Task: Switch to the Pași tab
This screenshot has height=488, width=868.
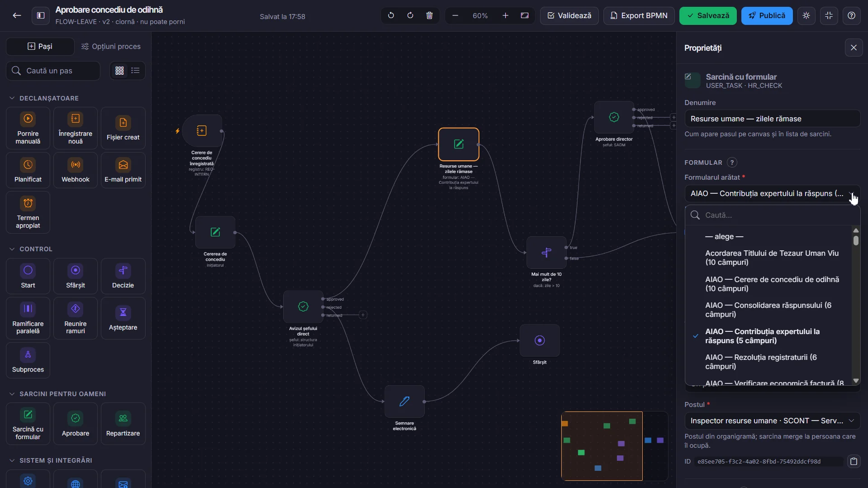Action: [40, 46]
